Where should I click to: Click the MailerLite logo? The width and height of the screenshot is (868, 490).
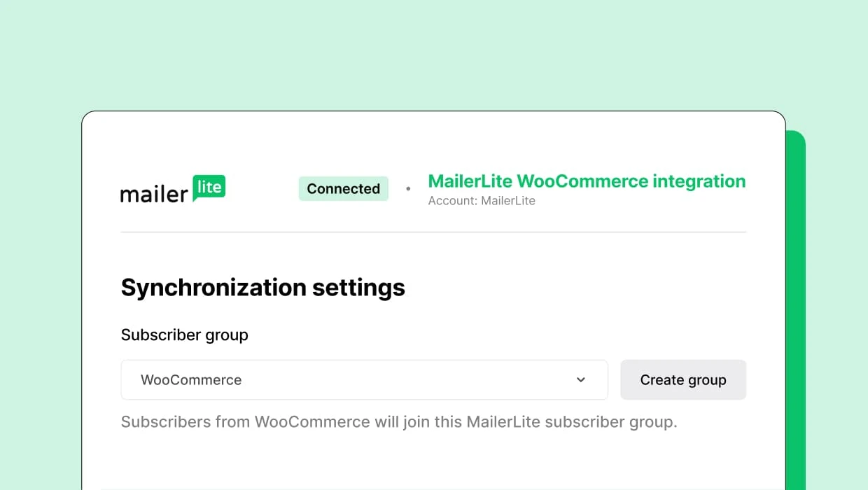[173, 189]
